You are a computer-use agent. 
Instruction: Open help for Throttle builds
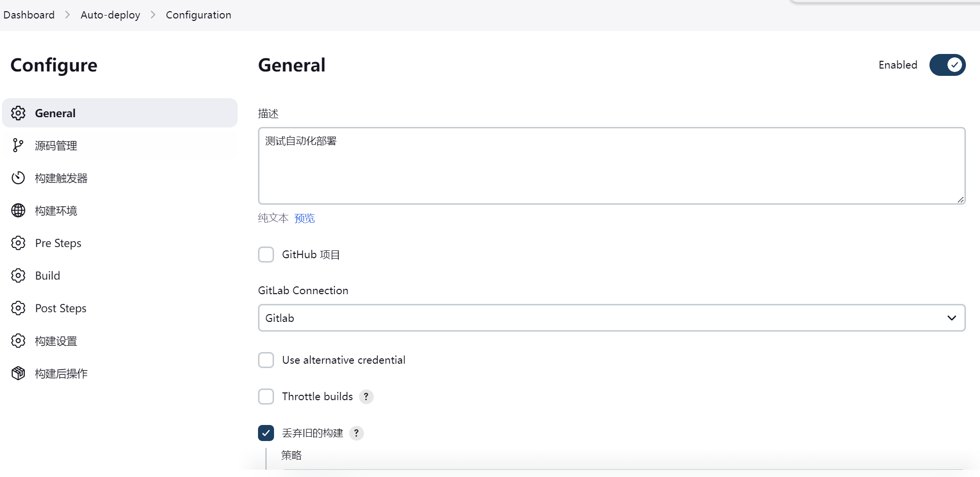366,397
